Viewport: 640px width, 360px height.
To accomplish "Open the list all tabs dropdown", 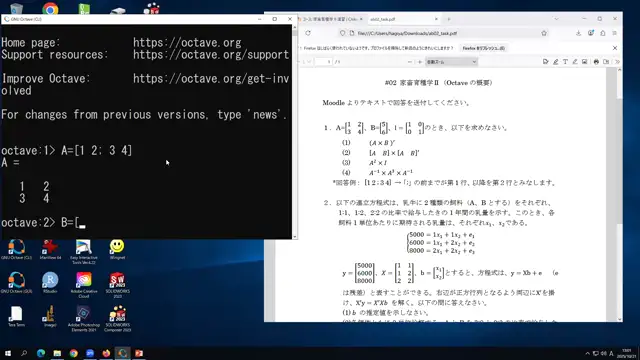I will point(556,19).
